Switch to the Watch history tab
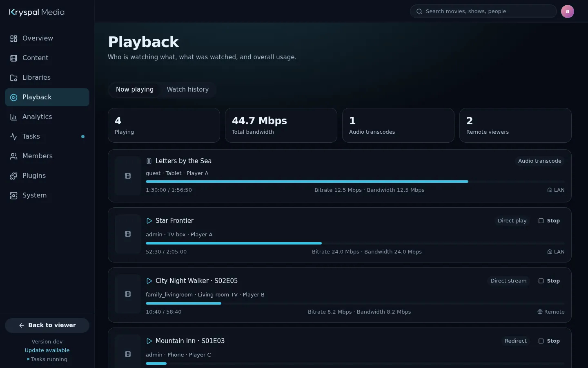Screen dimensions: 588x368 coord(187,90)
